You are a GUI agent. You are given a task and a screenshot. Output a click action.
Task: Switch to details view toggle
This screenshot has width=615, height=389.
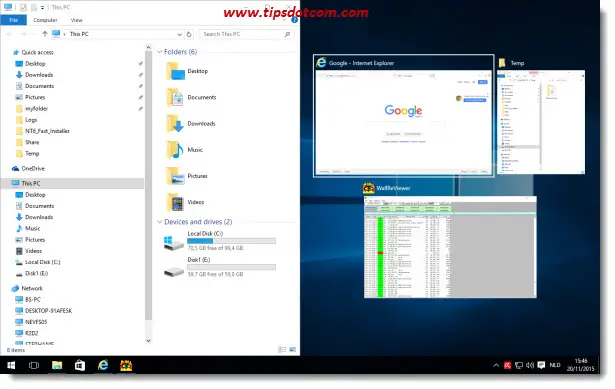click(282, 349)
